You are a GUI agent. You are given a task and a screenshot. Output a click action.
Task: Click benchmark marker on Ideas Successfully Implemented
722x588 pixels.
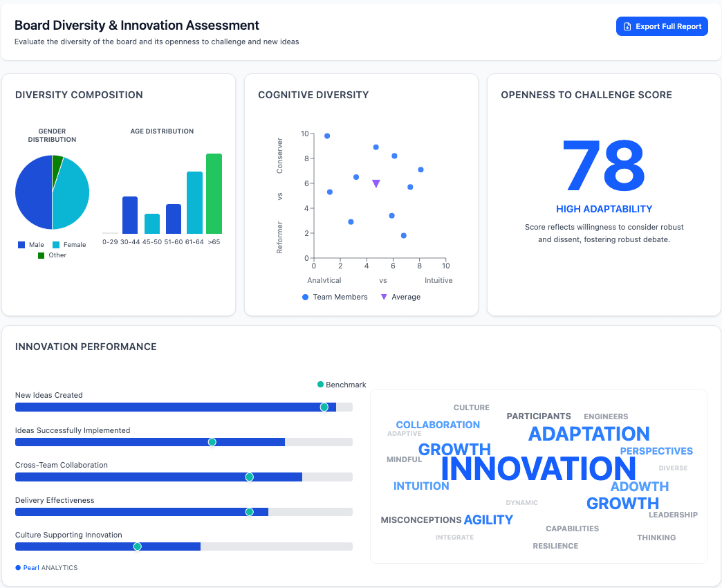tap(212, 442)
